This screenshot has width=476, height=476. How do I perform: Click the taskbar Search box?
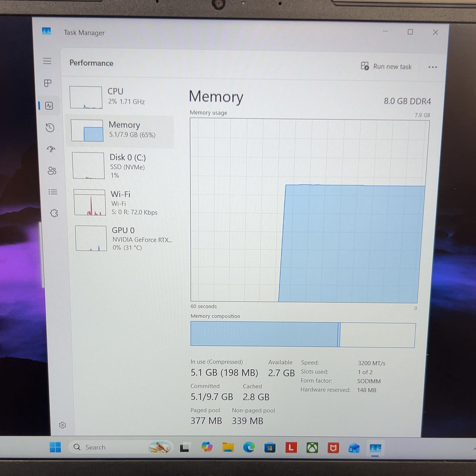coord(121,447)
